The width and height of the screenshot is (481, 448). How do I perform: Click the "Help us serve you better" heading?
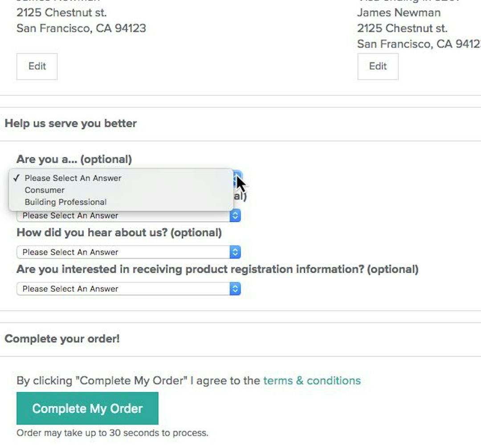coord(70,123)
